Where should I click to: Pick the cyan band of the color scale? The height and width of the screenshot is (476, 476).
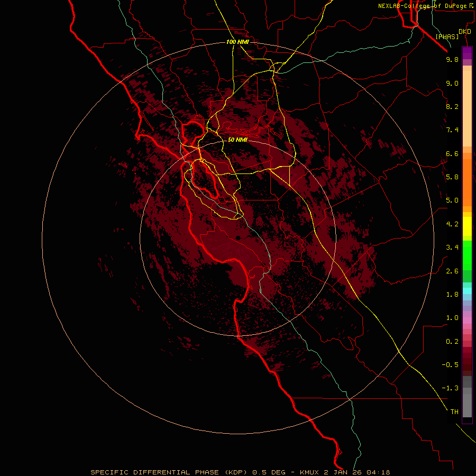pyautogui.click(x=467, y=290)
